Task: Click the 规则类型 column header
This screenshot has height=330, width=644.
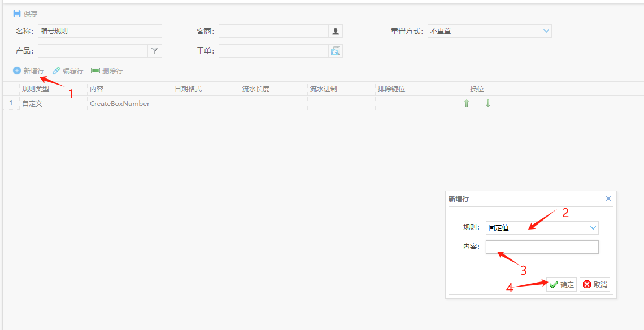Action: point(36,89)
